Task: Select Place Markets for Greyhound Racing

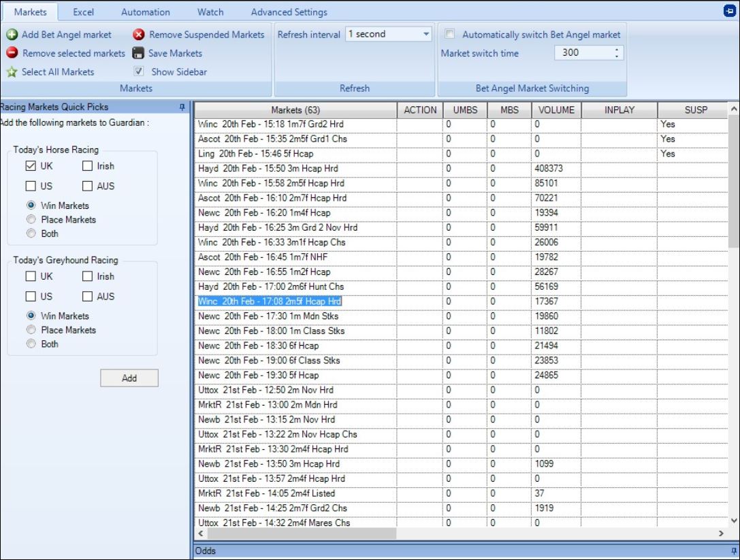Action: coord(31,330)
